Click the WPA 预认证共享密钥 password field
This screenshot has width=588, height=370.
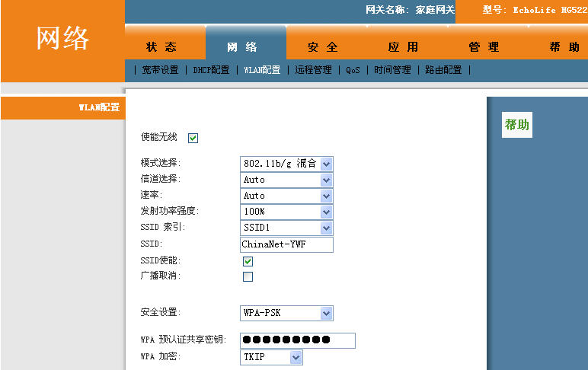click(x=297, y=340)
